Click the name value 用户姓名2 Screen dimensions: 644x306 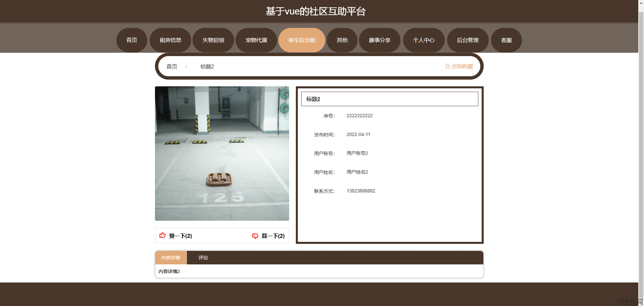pos(357,172)
